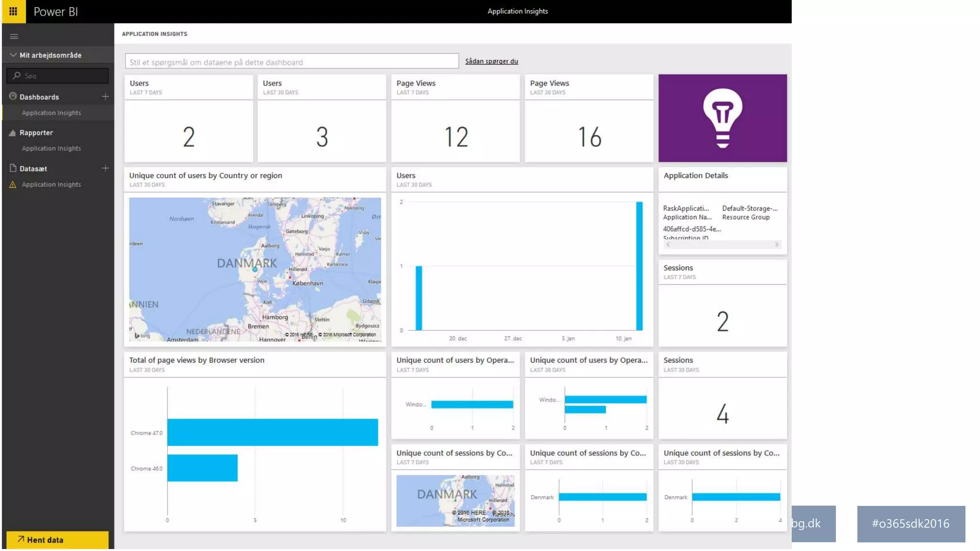Collapse the Mit arbejdsområde workspace
980x551 pixels.
click(x=13, y=55)
